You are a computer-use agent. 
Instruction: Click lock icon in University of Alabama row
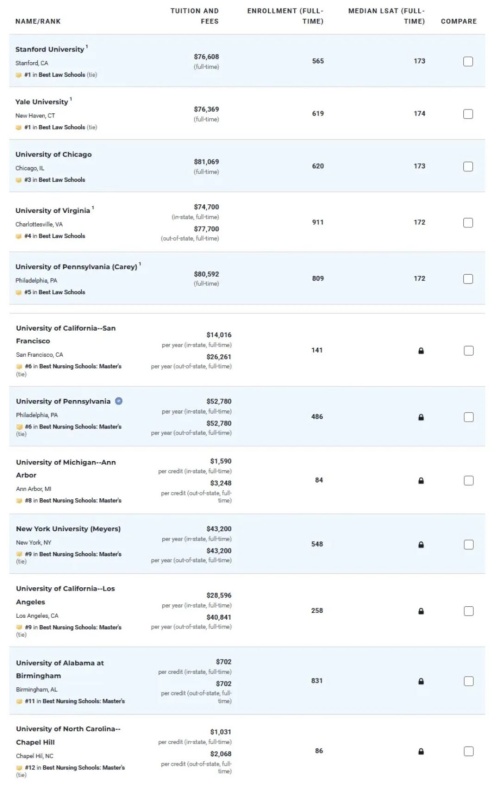coord(421,681)
